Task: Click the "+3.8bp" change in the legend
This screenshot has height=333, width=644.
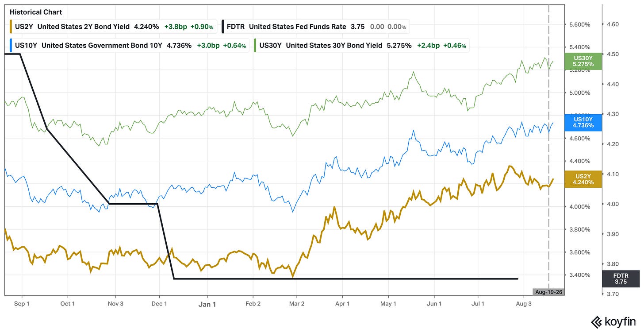Action: pyautogui.click(x=176, y=27)
